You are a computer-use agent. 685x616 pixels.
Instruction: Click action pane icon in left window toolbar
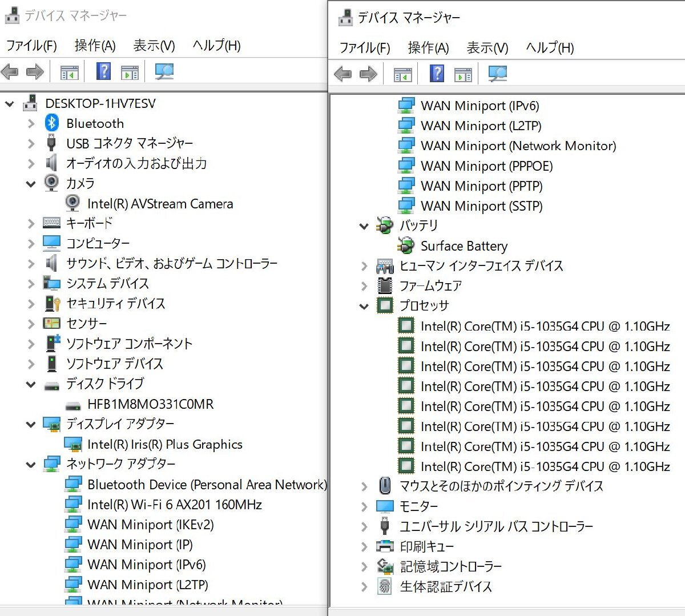tap(130, 73)
